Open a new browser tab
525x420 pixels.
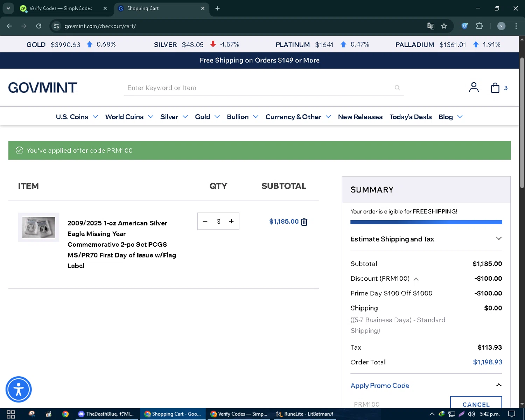[x=217, y=8]
